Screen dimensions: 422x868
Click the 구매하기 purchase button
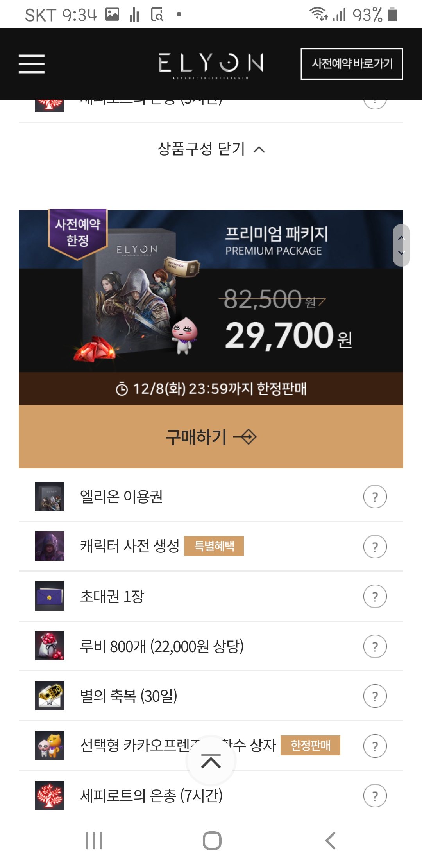(x=211, y=437)
